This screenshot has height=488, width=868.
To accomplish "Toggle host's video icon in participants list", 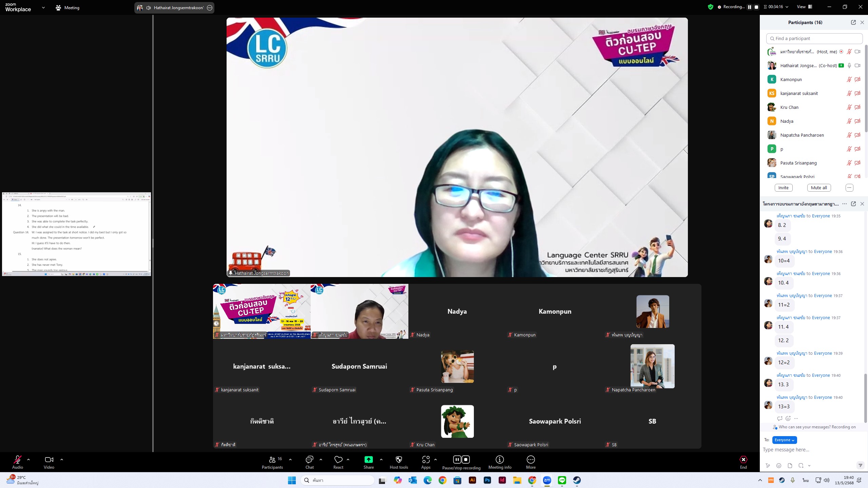I will pyautogui.click(x=857, y=52).
